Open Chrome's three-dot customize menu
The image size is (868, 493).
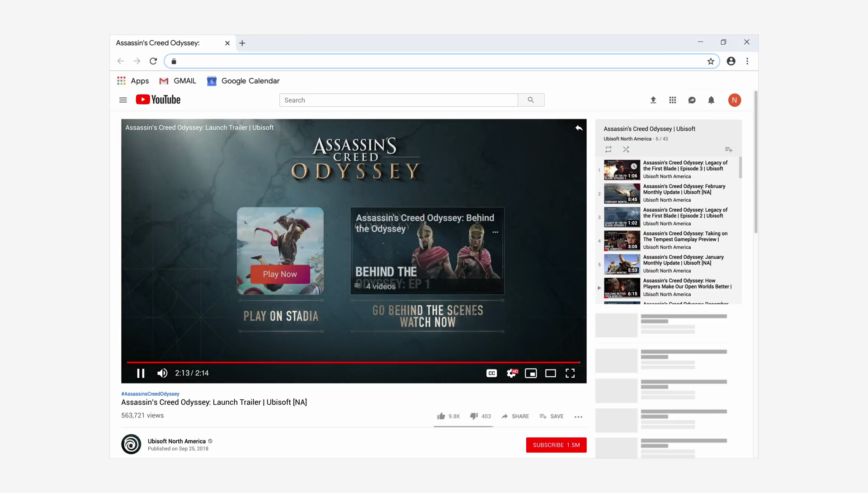point(747,61)
